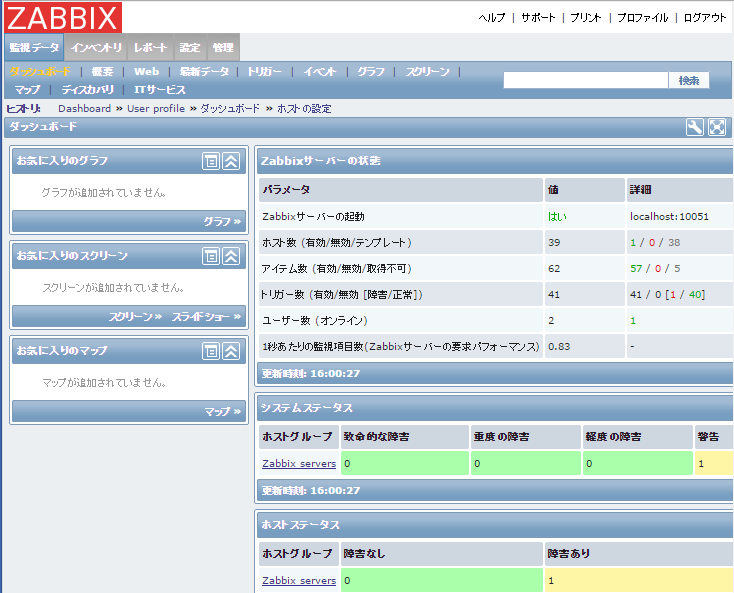
Task: Click the yellow 警告 cell showing 1
Action: [714, 463]
